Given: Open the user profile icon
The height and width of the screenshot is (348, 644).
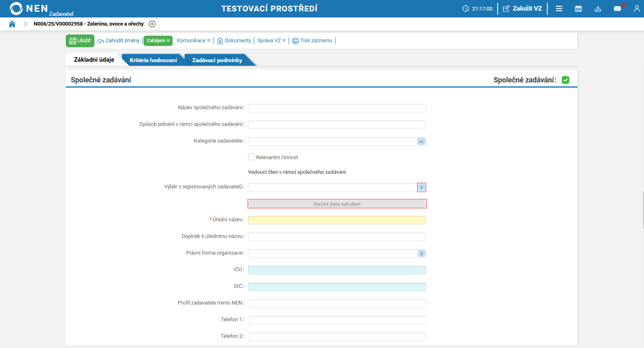Looking at the screenshot, I should (x=636, y=9).
